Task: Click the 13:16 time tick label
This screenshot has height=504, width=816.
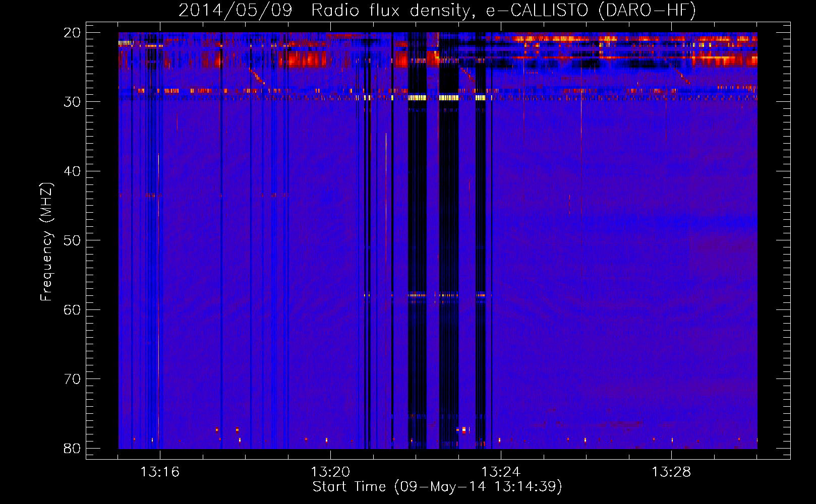Action: tap(160, 472)
